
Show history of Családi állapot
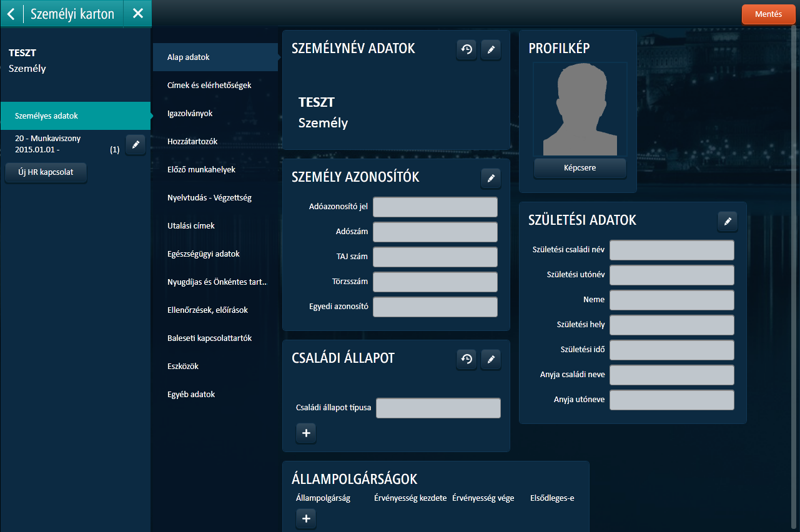tap(466, 359)
